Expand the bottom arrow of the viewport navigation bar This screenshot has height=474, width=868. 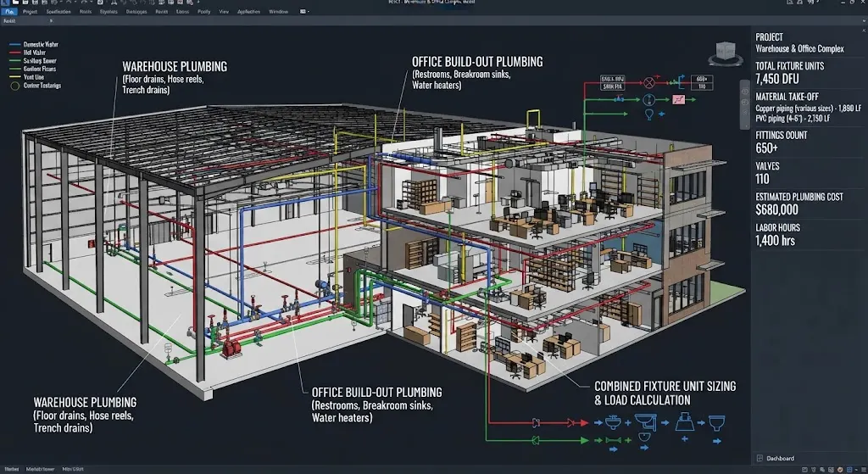[x=744, y=125]
